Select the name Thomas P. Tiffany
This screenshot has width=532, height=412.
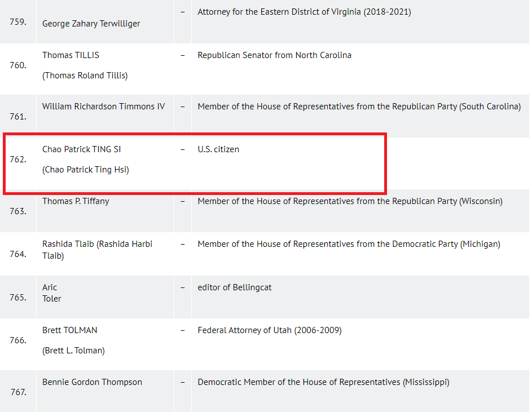click(x=76, y=201)
